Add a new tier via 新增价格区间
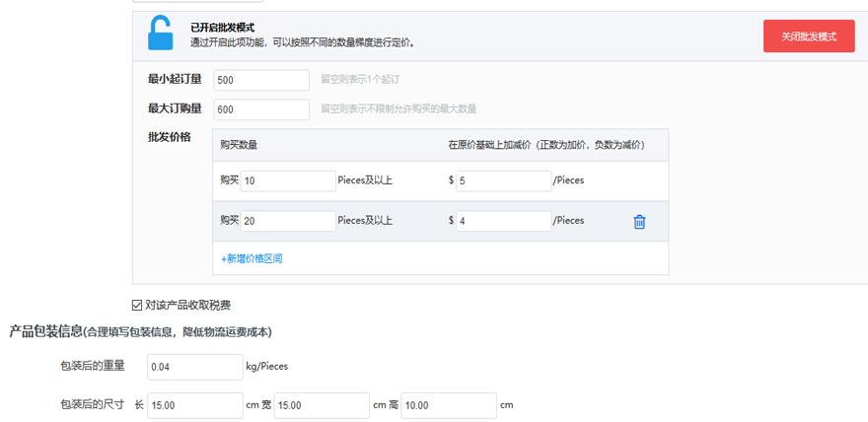The width and height of the screenshot is (868, 422). coord(253,258)
